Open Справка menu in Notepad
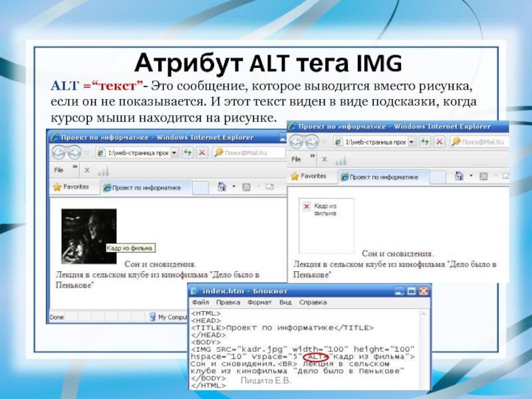Image resolution: width=532 pixels, height=399 pixels. 313,302
